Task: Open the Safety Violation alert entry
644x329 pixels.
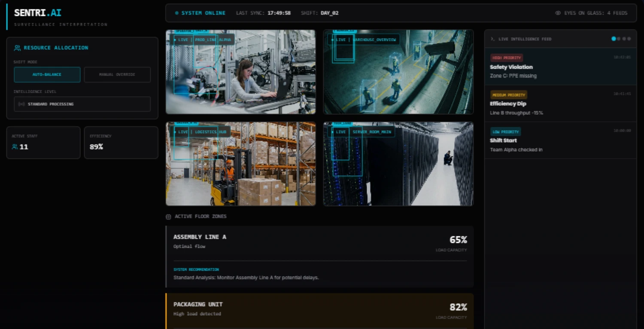Action: [560, 67]
